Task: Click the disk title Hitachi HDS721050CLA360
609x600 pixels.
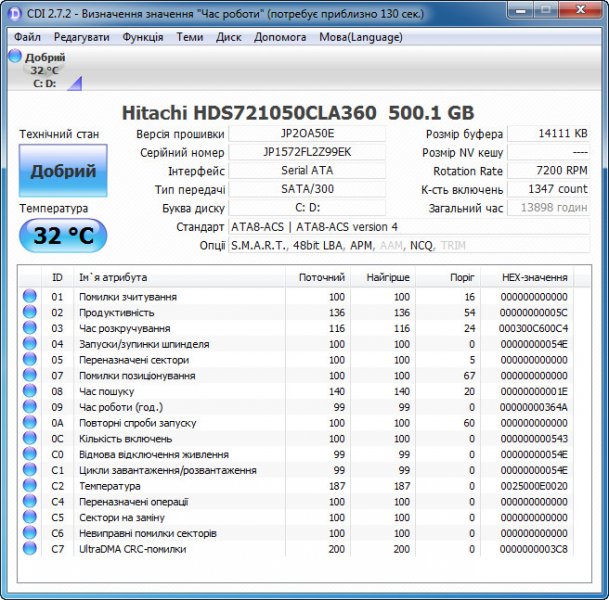Action: (x=249, y=113)
